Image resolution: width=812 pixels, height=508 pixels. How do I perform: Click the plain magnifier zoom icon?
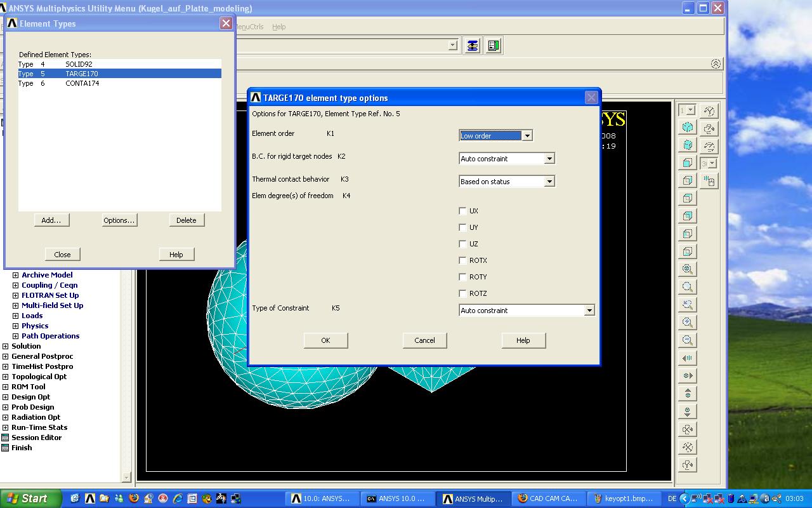point(688,287)
